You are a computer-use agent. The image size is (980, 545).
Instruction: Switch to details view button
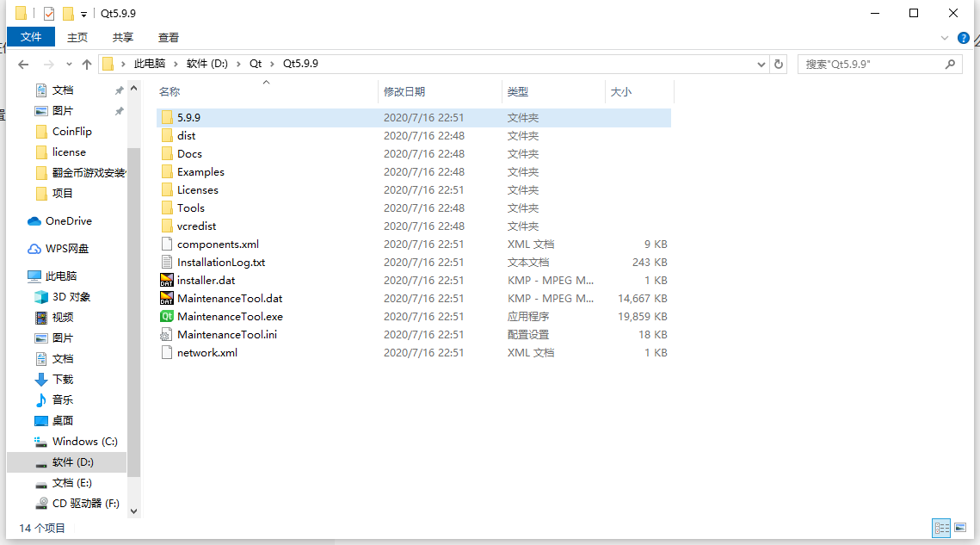click(x=940, y=528)
